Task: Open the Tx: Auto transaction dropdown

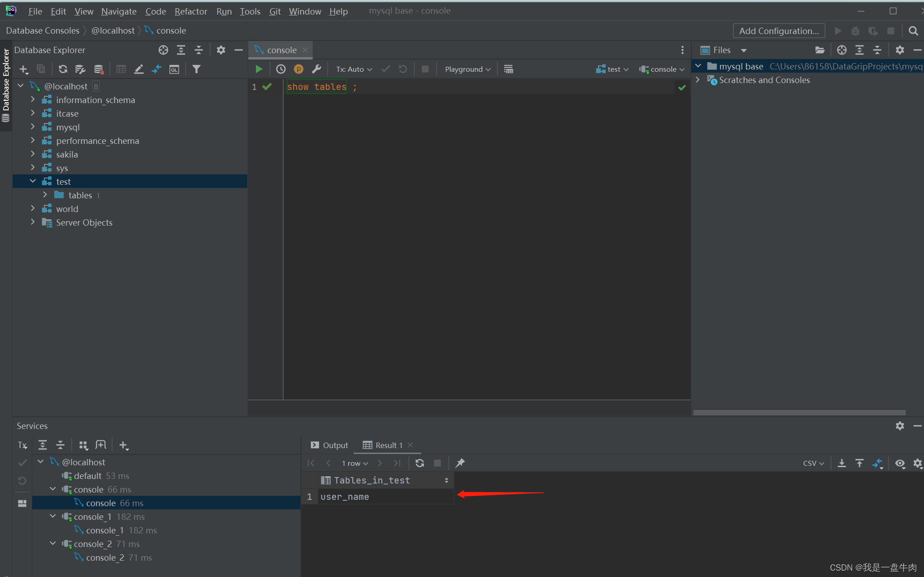Action: [x=354, y=69]
